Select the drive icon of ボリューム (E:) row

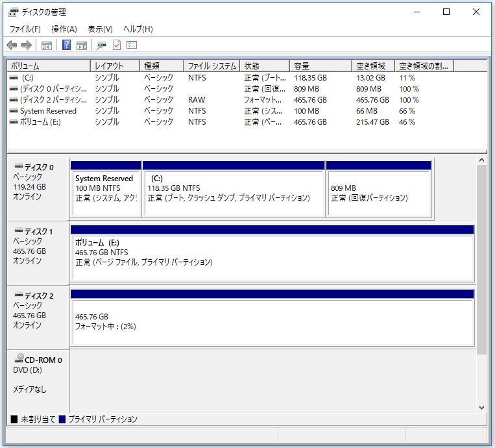point(14,121)
